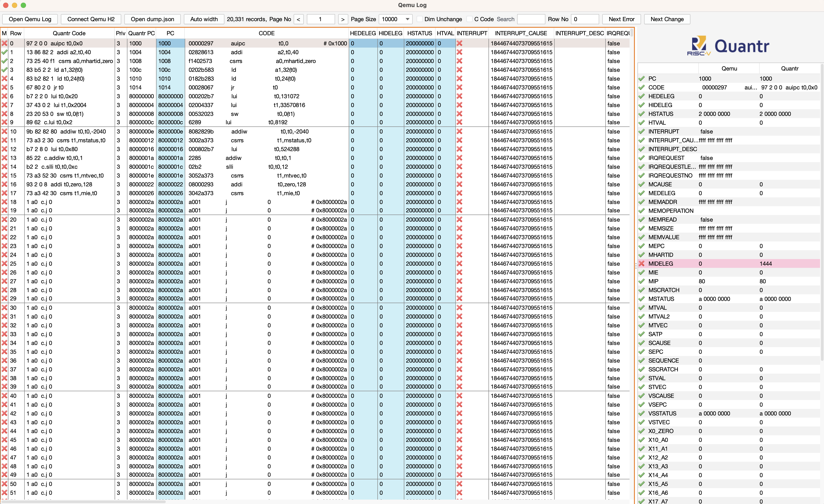Click the green check icon beside MEMADDR
The width and height of the screenshot is (824, 504).
coord(641,202)
